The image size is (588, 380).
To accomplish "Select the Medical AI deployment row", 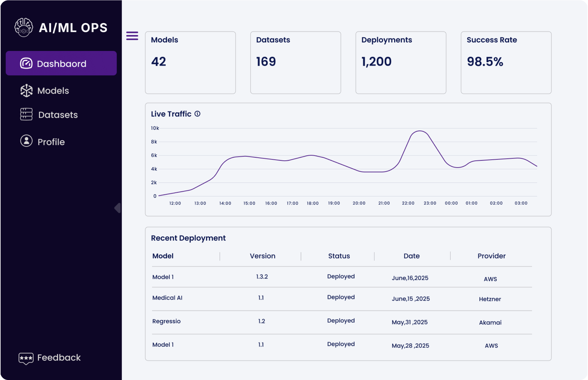I will 167,298.
